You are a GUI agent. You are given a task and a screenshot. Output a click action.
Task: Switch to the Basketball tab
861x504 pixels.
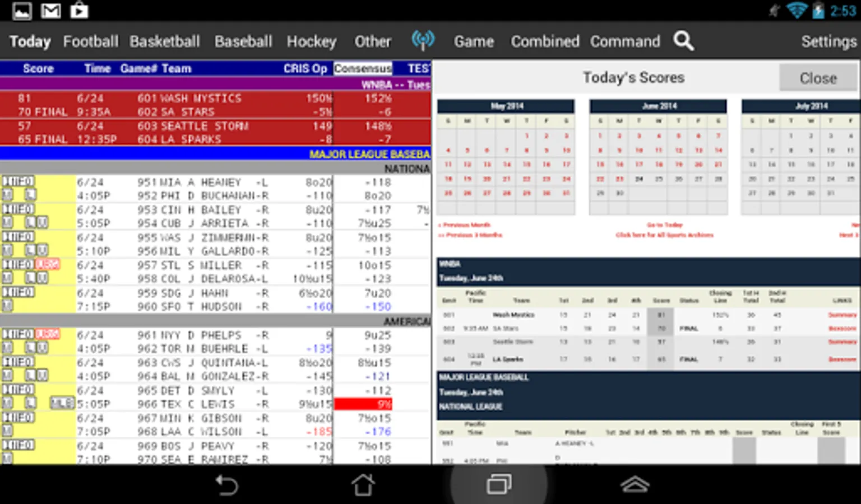point(165,41)
